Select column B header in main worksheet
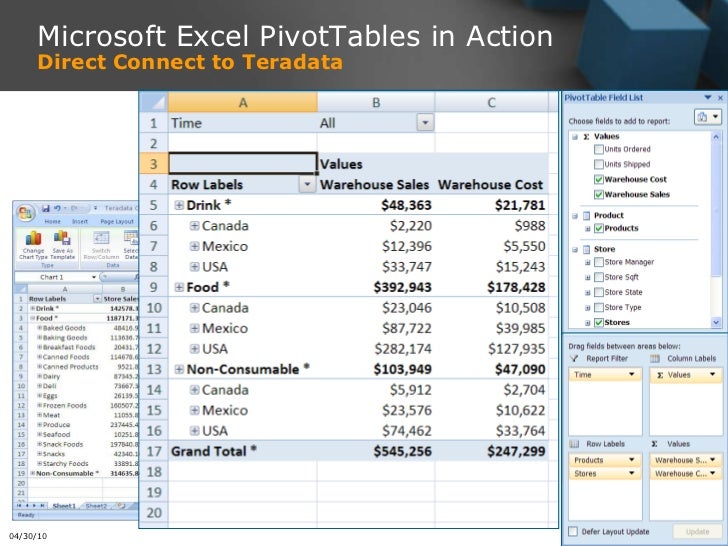Screen dimensions: 728x546 [376, 102]
